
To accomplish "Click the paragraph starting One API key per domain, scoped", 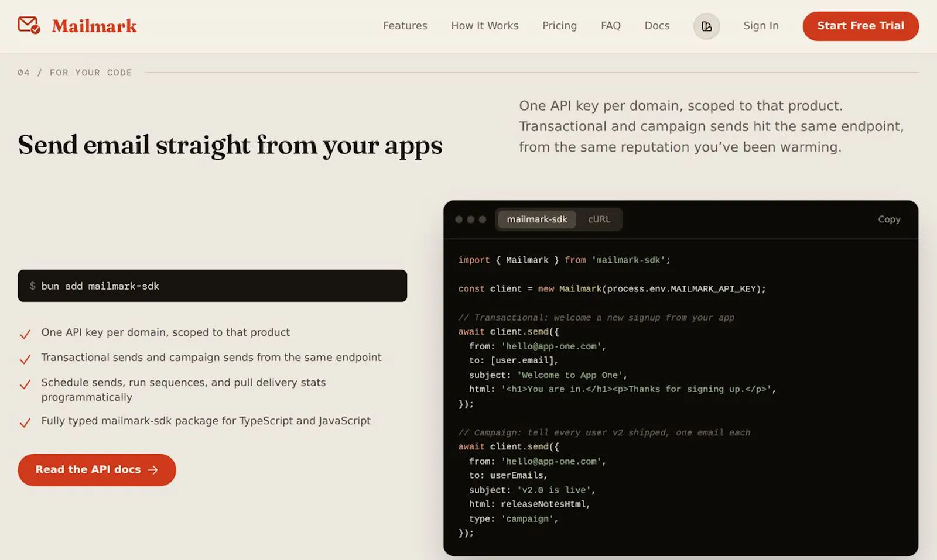I will pyautogui.click(x=712, y=126).
